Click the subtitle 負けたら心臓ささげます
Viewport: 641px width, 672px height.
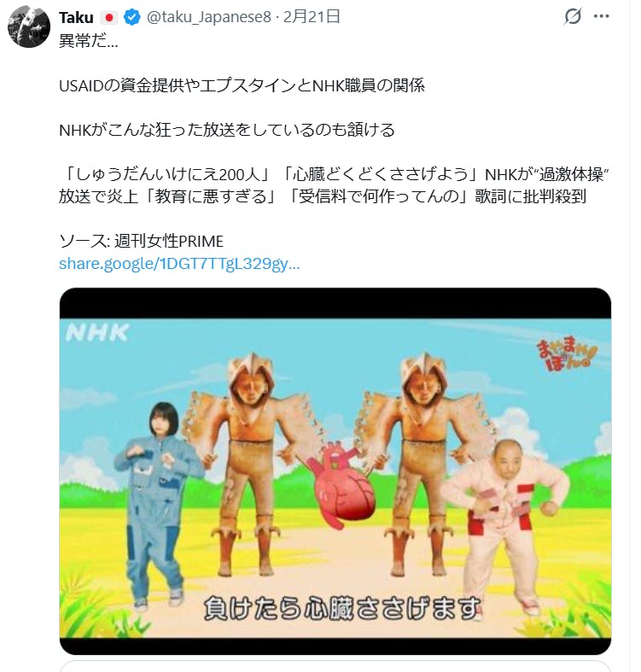tap(342, 609)
